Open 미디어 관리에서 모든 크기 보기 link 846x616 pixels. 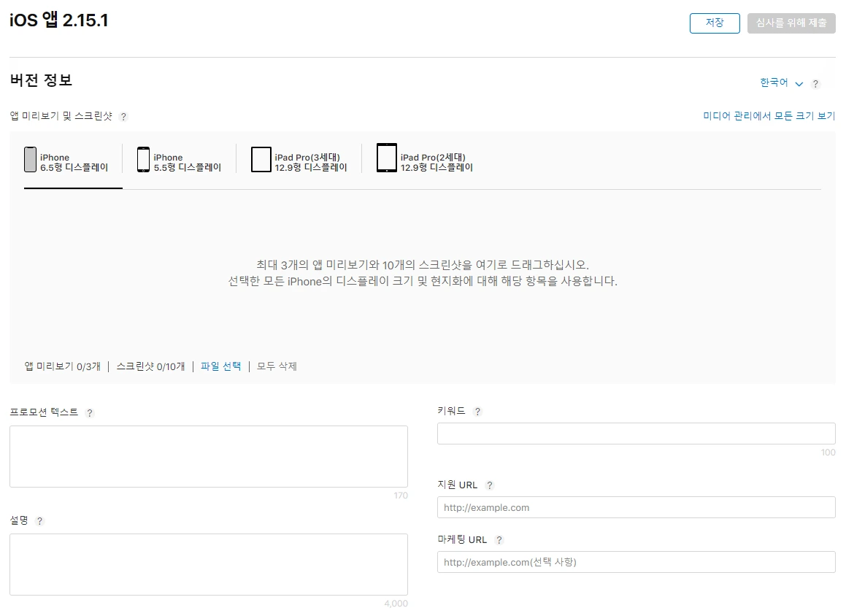769,116
